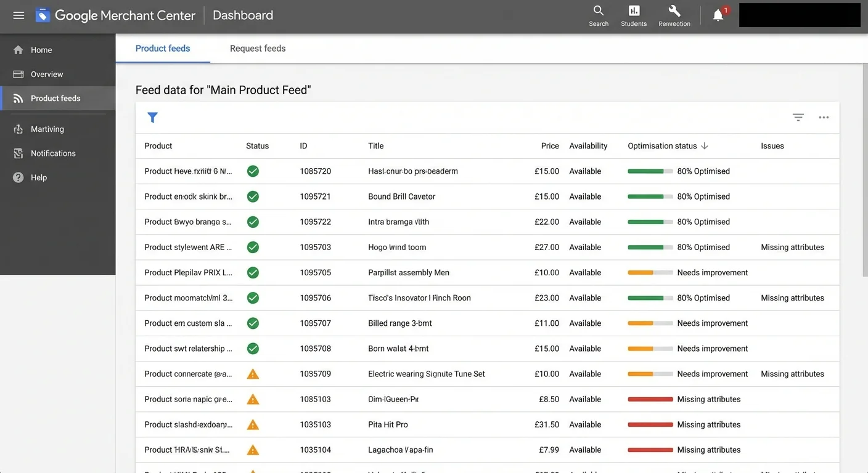This screenshot has width=868, height=473.
Task: Switch to the Request feeds tab
Action: tap(258, 48)
